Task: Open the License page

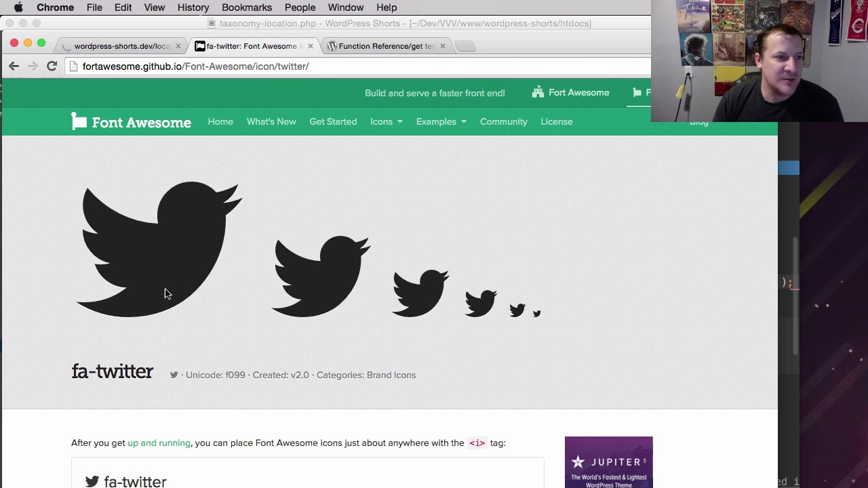Action: tap(557, 122)
